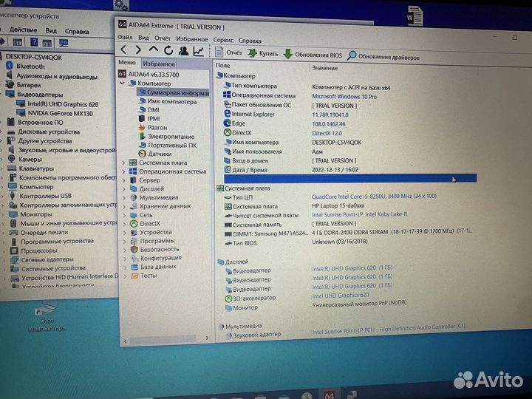Open the Сервис menu in AIDA64
This screenshot has width=532, height=399.
coord(223,40)
